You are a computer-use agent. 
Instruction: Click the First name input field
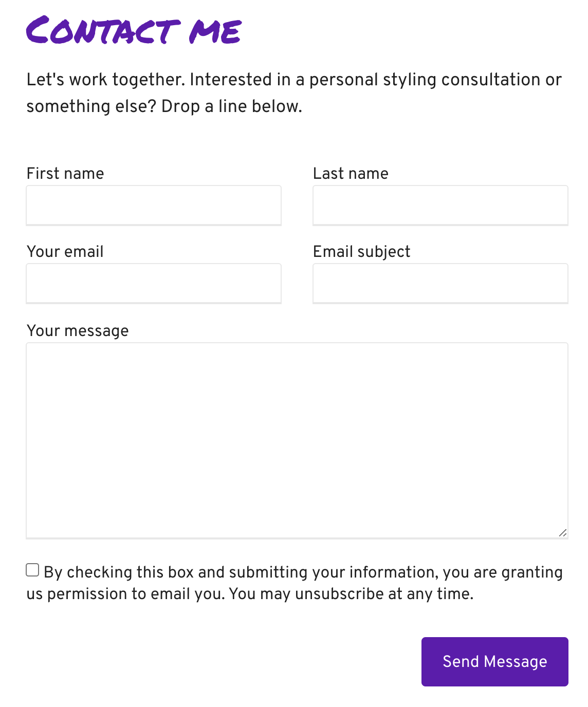(x=154, y=205)
